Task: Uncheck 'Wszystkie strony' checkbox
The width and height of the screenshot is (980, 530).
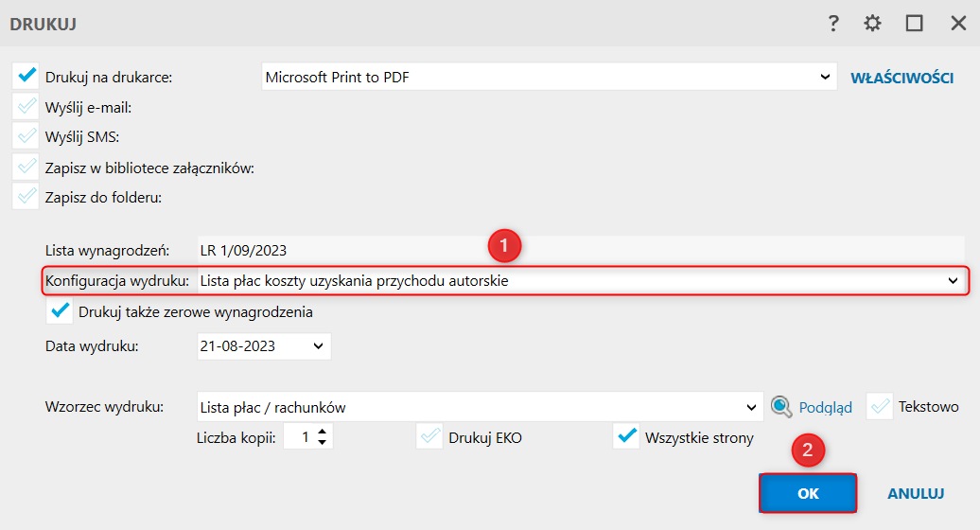Action: [x=626, y=437]
